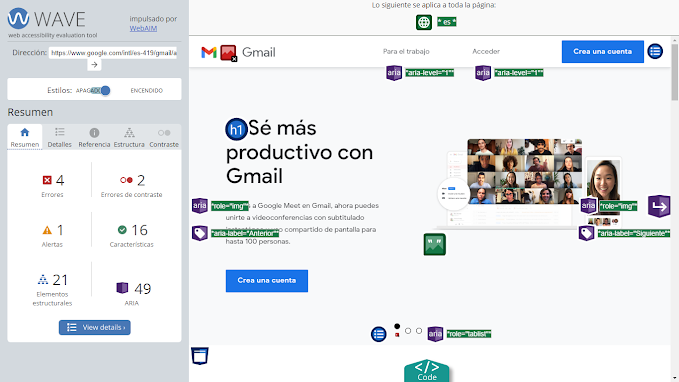Click the blue list icon beside header button
Screen dimensions: 679x382
(655, 51)
